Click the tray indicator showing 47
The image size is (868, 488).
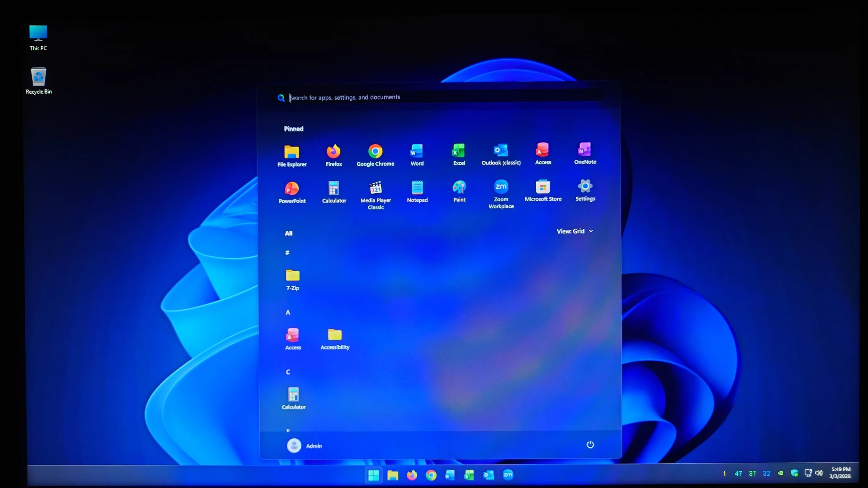pyautogui.click(x=738, y=474)
